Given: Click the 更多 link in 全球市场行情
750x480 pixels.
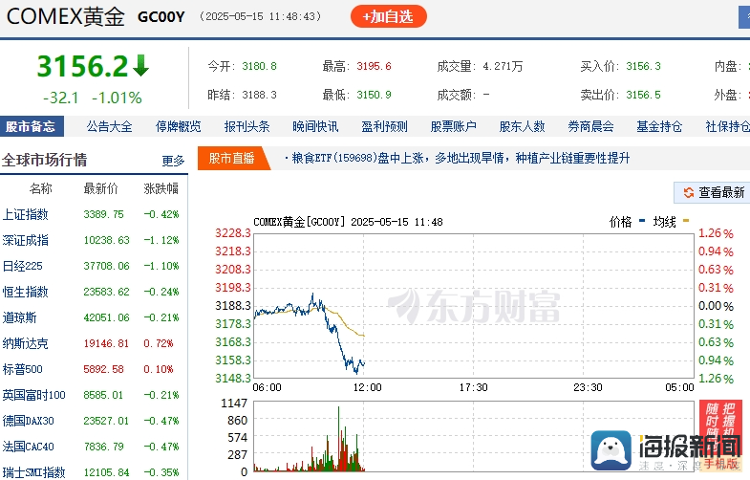Looking at the screenshot, I should 173,161.
